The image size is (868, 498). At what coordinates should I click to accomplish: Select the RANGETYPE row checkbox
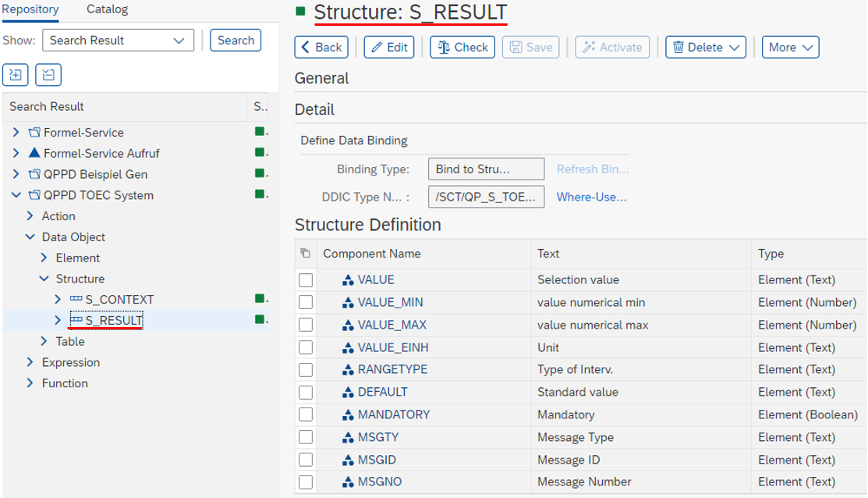306,369
